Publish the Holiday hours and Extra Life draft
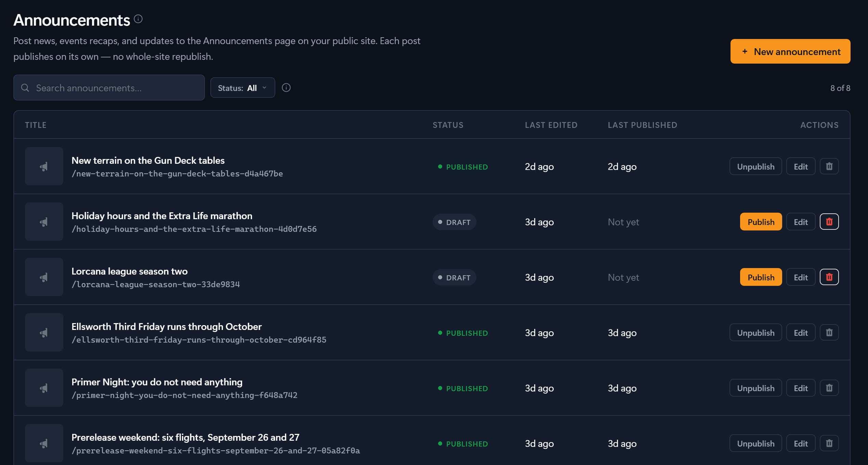 coord(761,222)
